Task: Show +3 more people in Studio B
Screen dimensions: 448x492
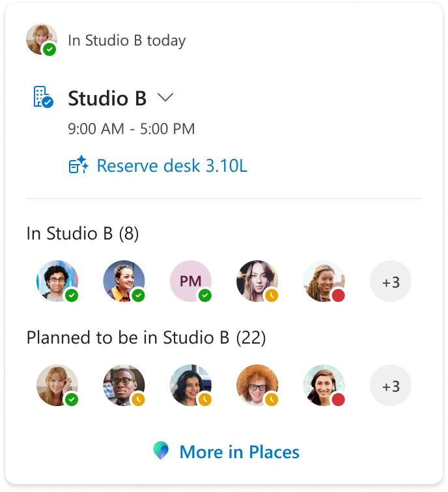Action: [x=391, y=281]
